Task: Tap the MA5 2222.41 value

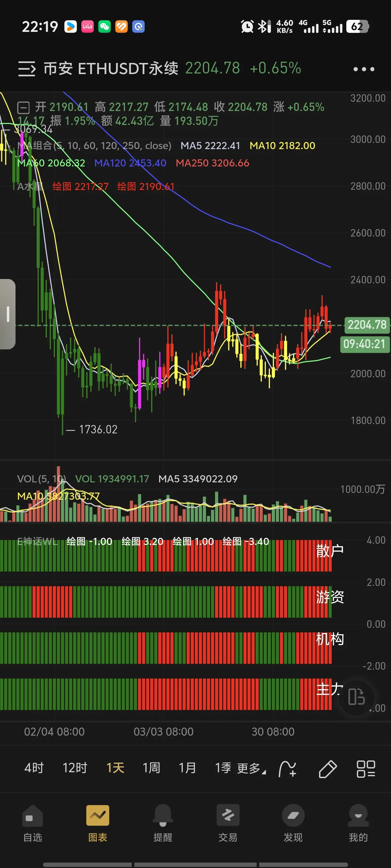Action: [x=210, y=146]
